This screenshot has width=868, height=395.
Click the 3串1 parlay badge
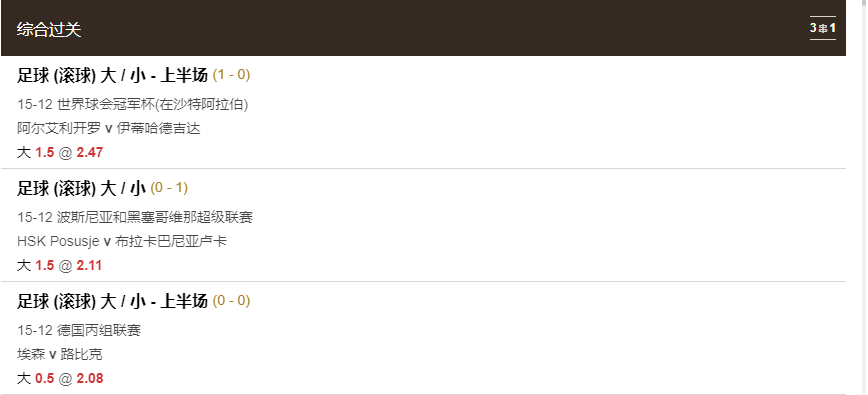(823, 28)
